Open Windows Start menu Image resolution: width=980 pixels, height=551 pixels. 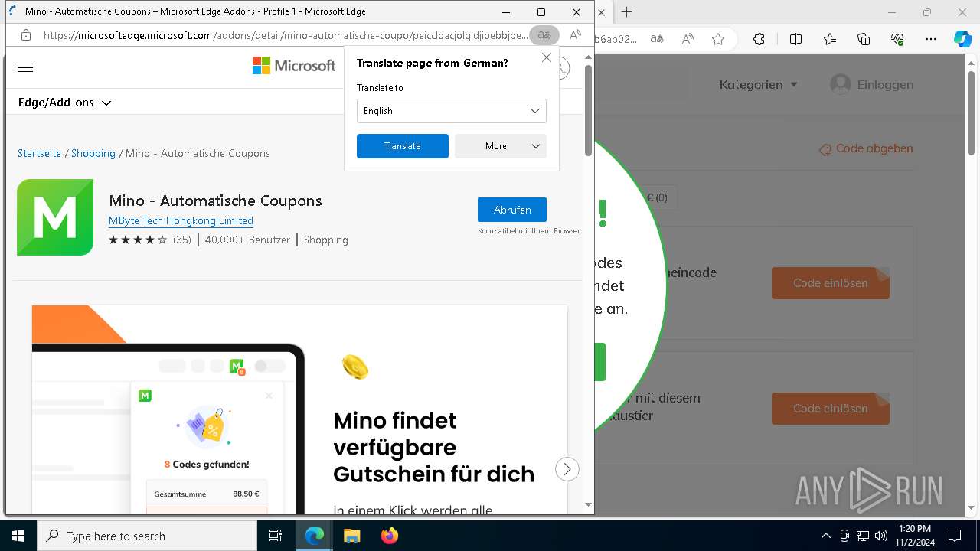(x=18, y=536)
